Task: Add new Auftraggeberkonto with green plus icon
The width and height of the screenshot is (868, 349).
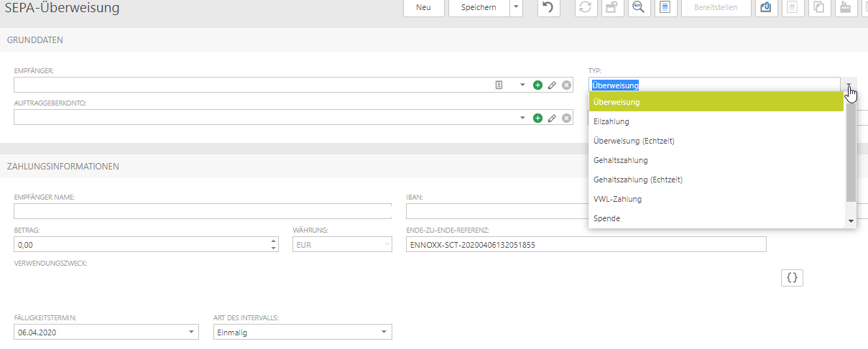Action: tap(537, 118)
